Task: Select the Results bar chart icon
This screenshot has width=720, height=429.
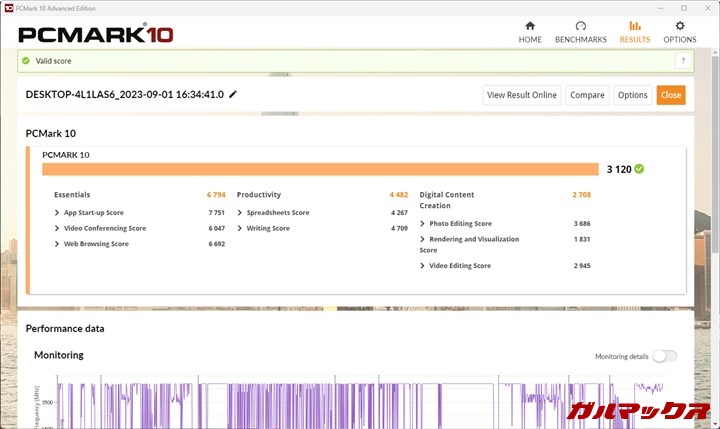Action: coord(634,26)
